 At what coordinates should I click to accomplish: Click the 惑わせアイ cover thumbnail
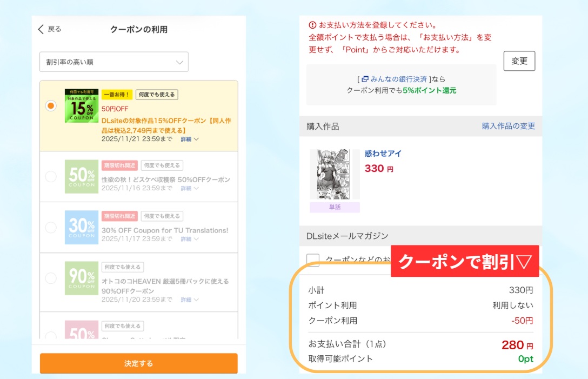[333, 175]
